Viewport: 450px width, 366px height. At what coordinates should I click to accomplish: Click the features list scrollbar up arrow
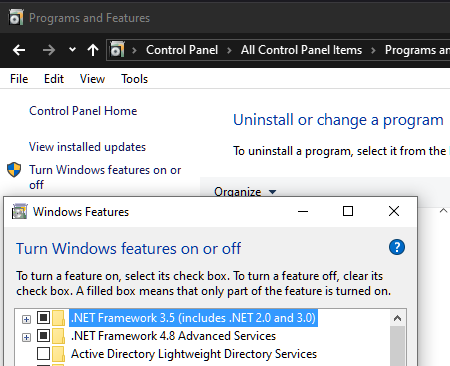tap(397, 318)
